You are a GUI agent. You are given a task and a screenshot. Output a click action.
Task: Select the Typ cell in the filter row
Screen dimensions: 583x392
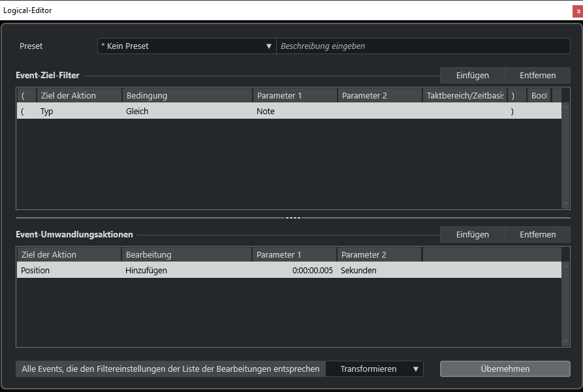click(78, 112)
